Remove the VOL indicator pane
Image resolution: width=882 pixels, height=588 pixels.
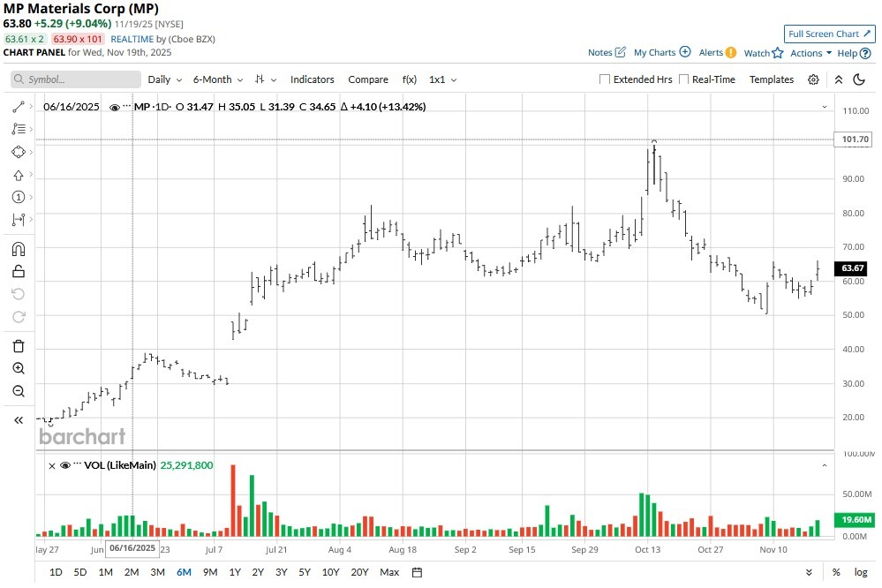point(52,466)
